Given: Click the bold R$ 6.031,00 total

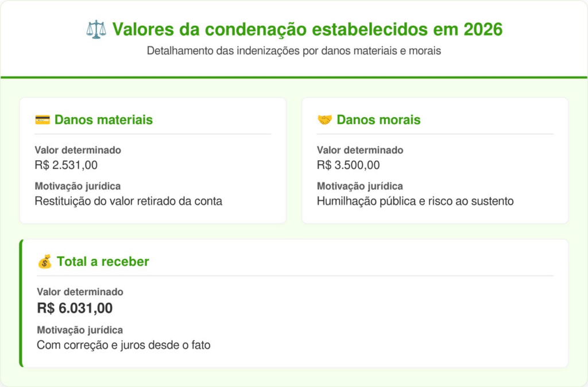Looking at the screenshot, I should (75, 308).
